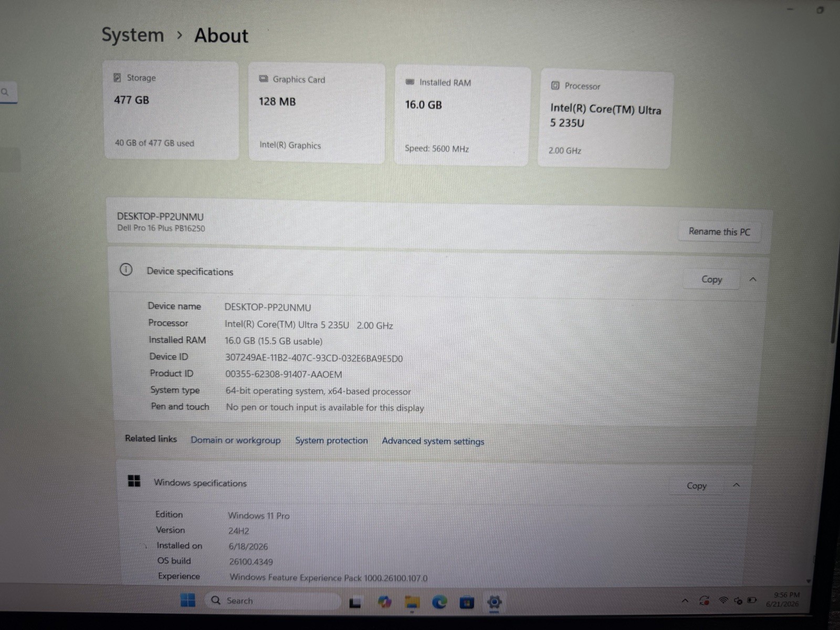Screen dimensions: 840x630
Task: Open Advanced system settings link
Action: (x=433, y=441)
